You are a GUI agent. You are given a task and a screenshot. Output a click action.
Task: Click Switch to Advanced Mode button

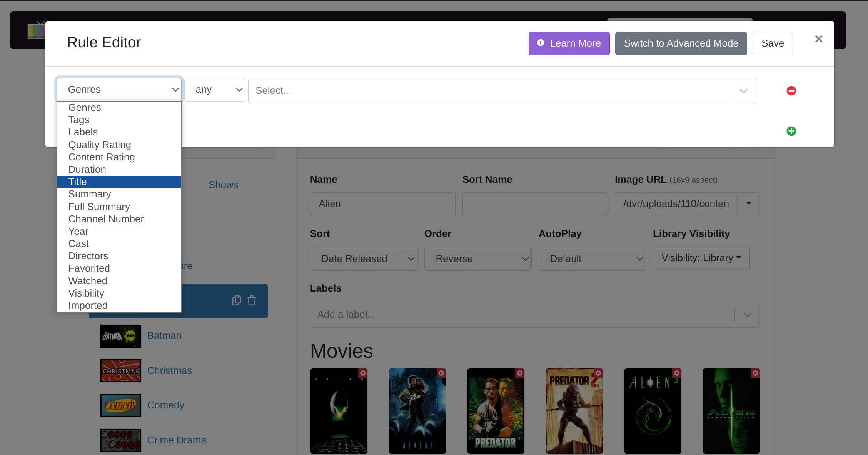click(681, 43)
